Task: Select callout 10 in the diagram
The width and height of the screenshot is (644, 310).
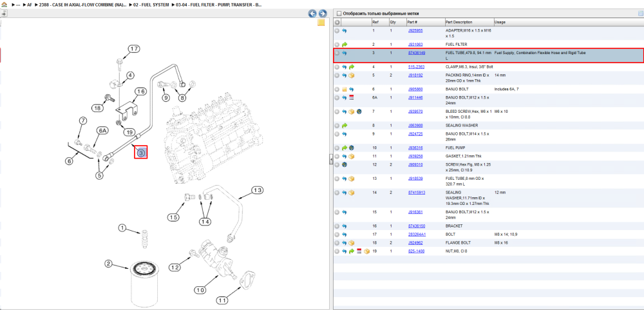Action: 200,290
